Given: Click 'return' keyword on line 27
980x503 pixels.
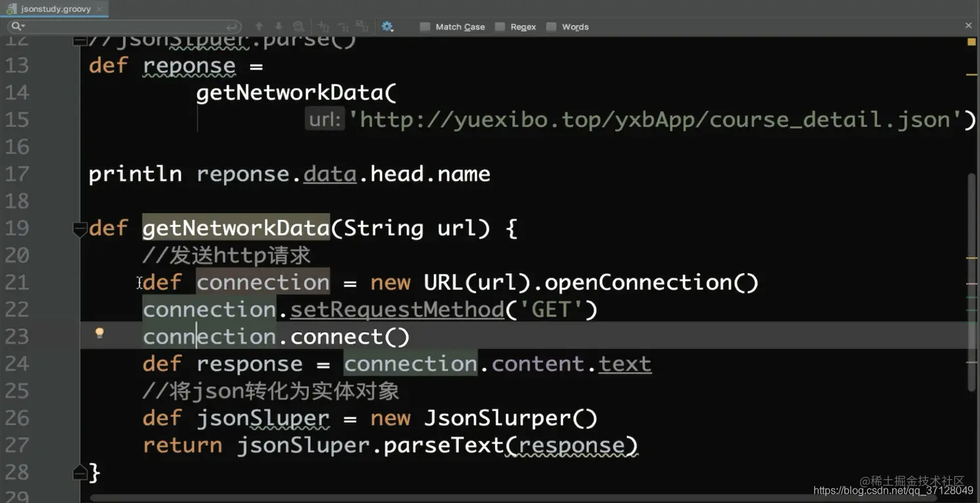Looking at the screenshot, I should [182, 446].
